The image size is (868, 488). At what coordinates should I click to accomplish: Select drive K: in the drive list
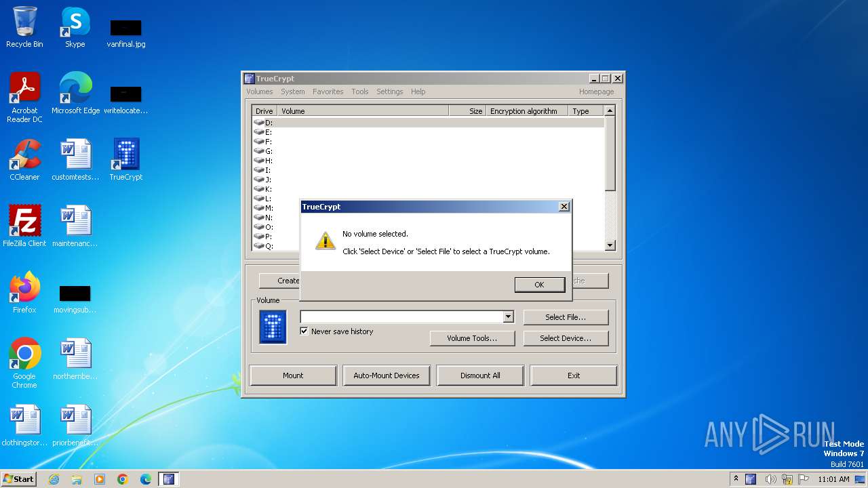[x=428, y=189]
